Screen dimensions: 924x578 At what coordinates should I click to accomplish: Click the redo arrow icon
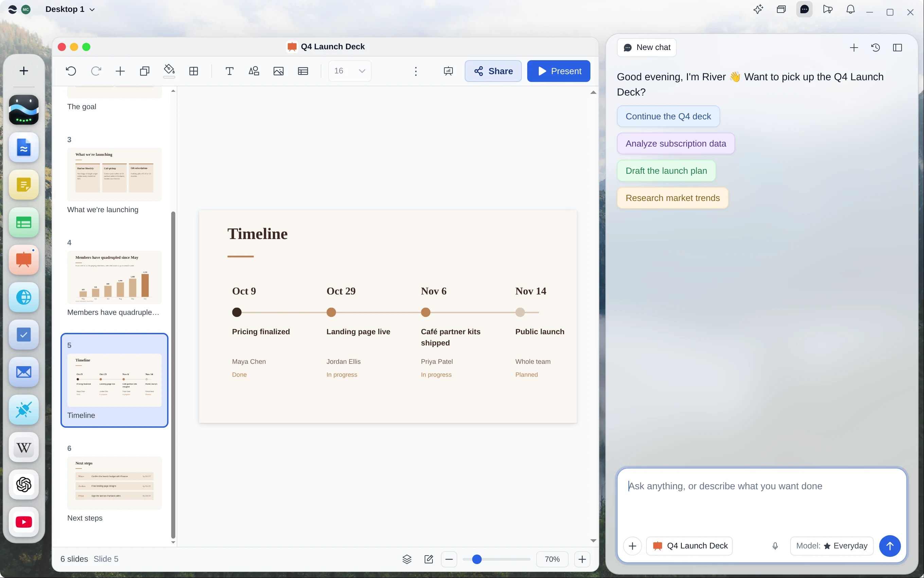coord(96,71)
